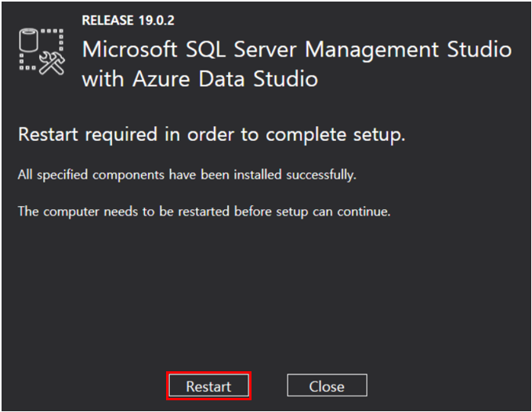Click the 'Restart required in order' heading

tap(212, 135)
